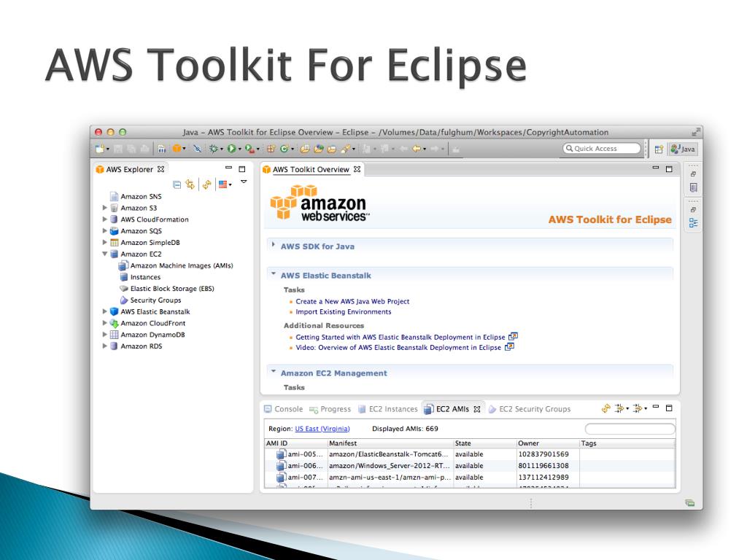This screenshot has width=747, height=560.
Task: Sort the table by Manifest column header
Action: click(x=390, y=443)
